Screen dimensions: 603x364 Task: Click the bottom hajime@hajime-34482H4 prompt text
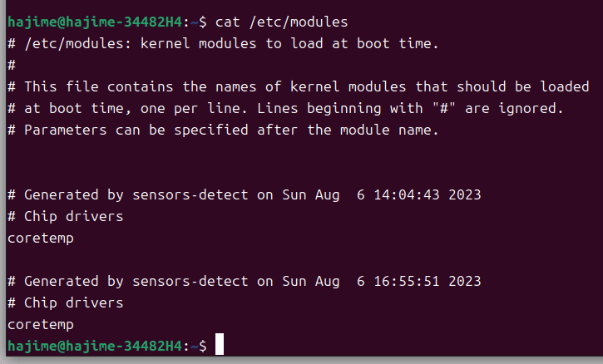pyautogui.click(x=94, y=346)
